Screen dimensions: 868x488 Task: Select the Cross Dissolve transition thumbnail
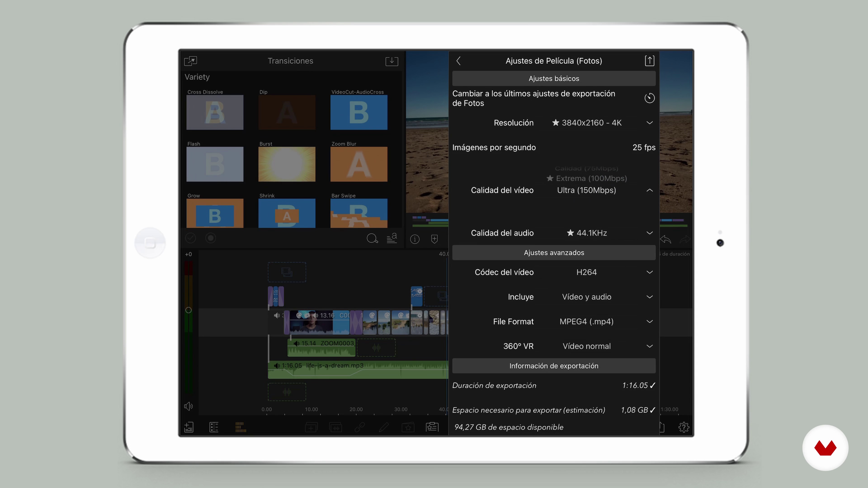coord(215,113)
